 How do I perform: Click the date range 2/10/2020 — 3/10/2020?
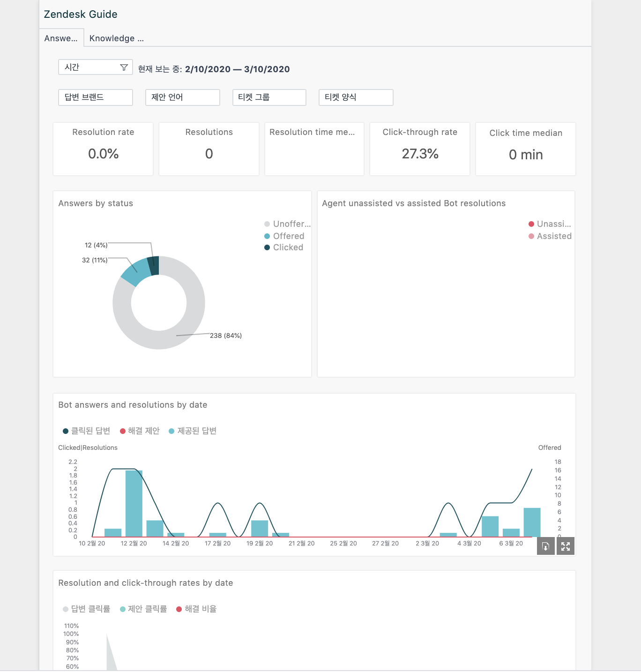(x=238, y=69)
